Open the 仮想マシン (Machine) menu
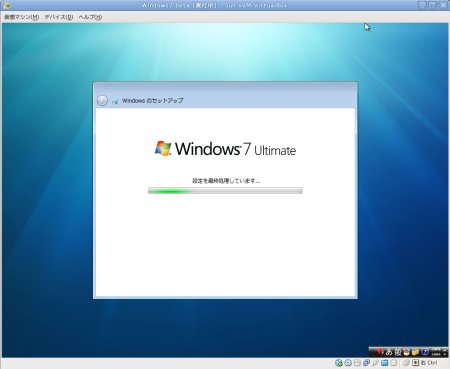The image size is (450, 369). (21, 17)
